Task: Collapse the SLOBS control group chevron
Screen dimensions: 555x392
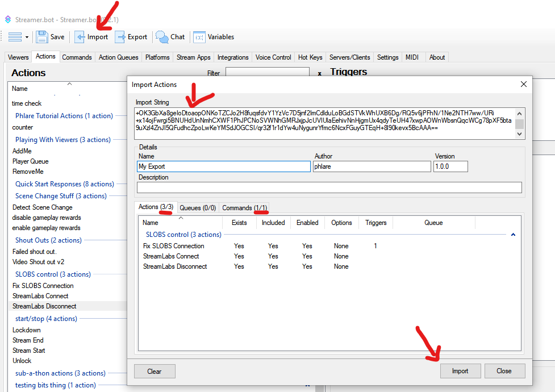Action: point(513,235)
